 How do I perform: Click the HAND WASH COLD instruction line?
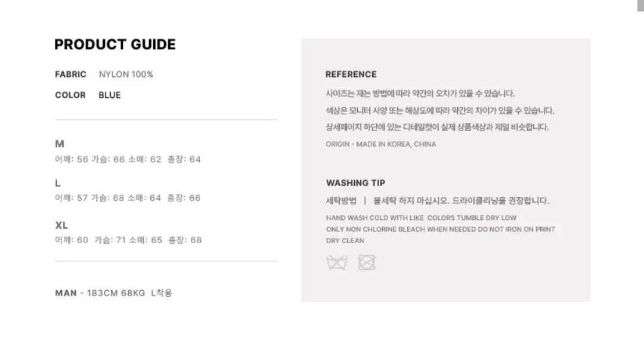pyautogui.click(x=422, y=218)
